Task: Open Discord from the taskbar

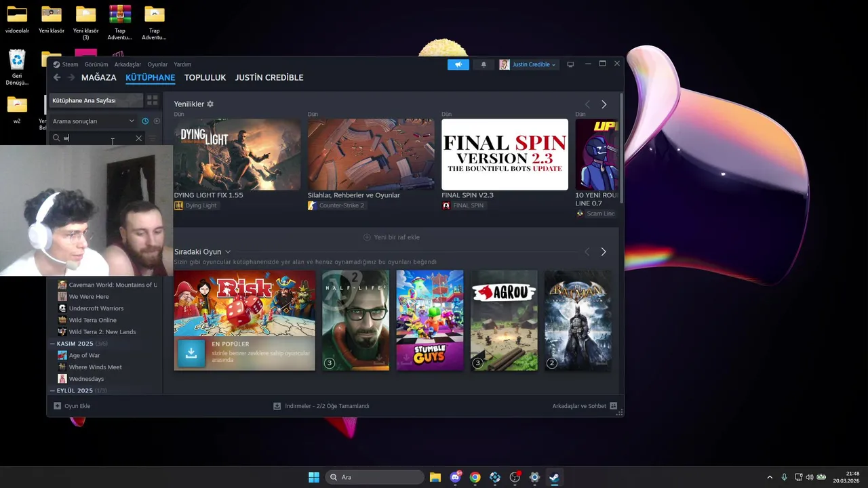Action: click(456, 477)
